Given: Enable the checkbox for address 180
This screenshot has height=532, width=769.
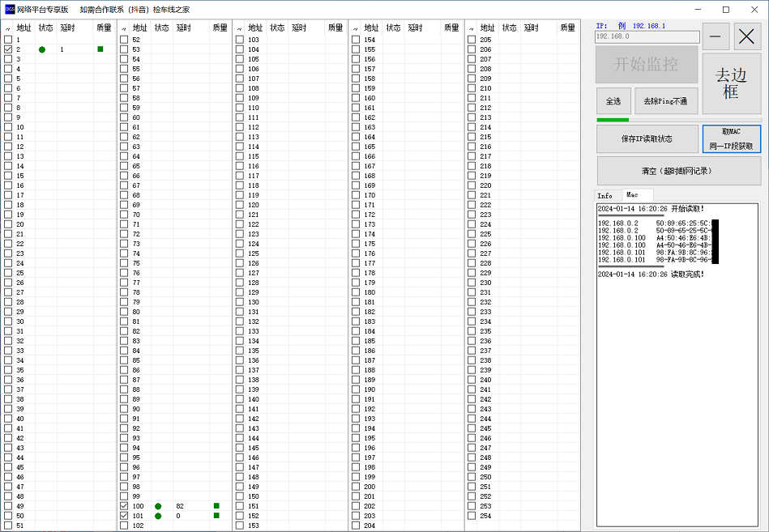Looking at the screenshot, I should pyautogui.click(x=356, y=292).
